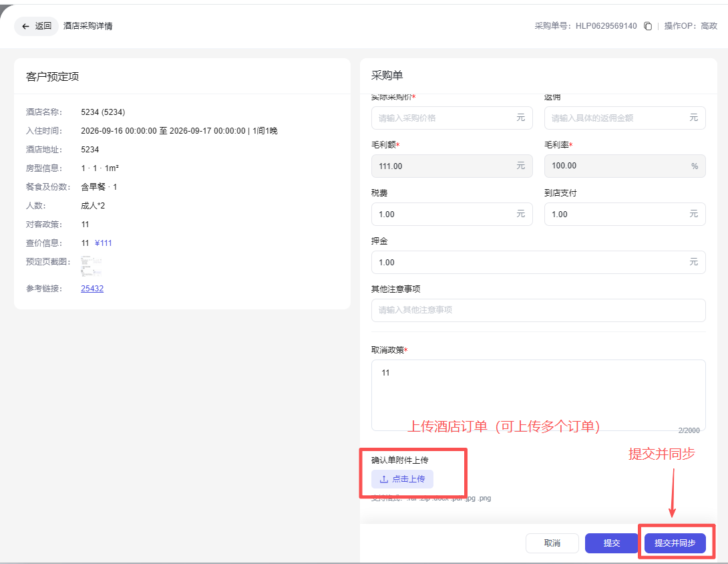
Task: Focus the 实际采购价 input field
Action: (451, 118)
